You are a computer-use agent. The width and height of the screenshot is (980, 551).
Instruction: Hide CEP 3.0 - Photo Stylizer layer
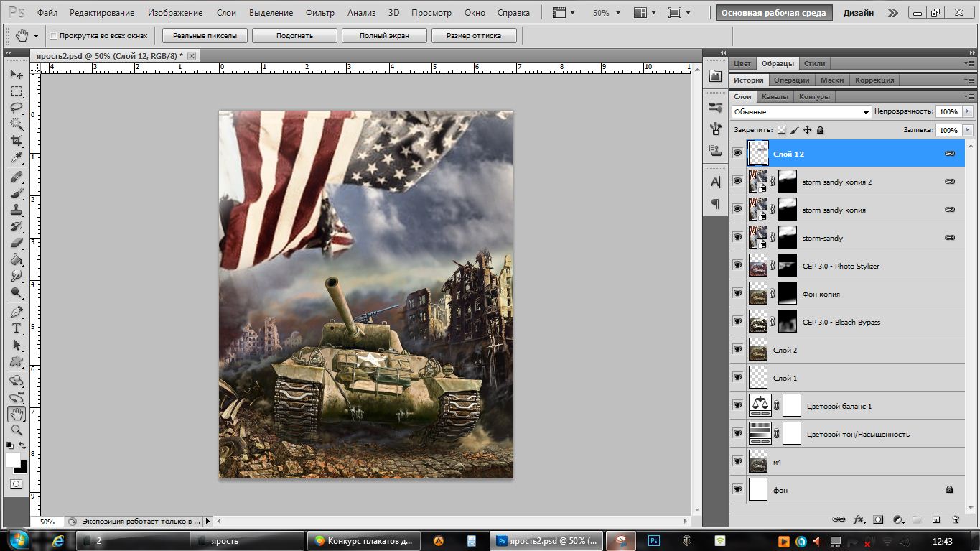point(737,265)
